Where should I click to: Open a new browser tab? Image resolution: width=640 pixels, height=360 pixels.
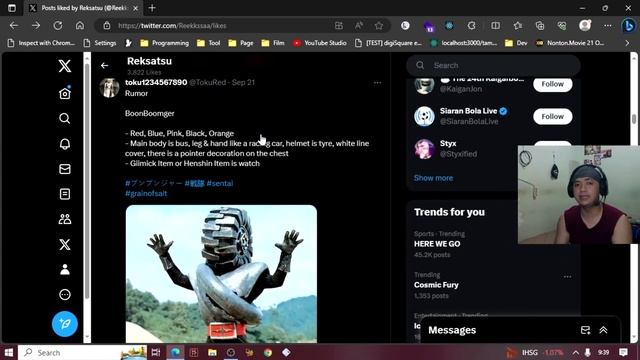[152, 8]
